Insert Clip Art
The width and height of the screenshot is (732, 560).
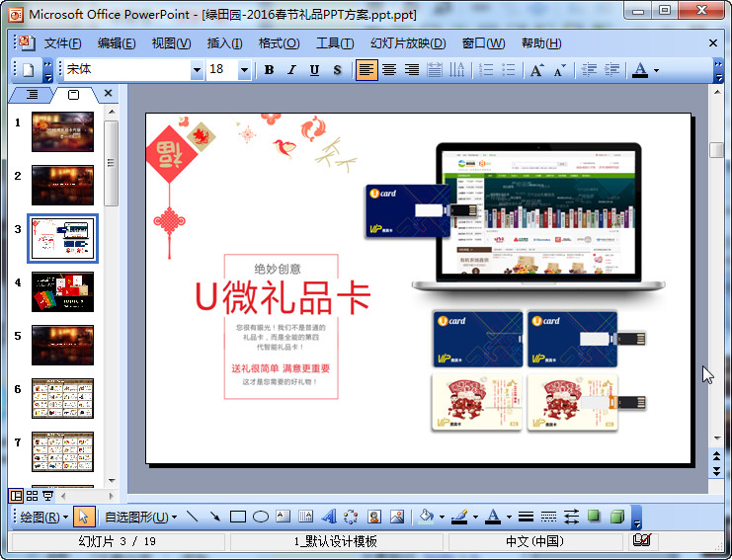(x=374, y=517)
